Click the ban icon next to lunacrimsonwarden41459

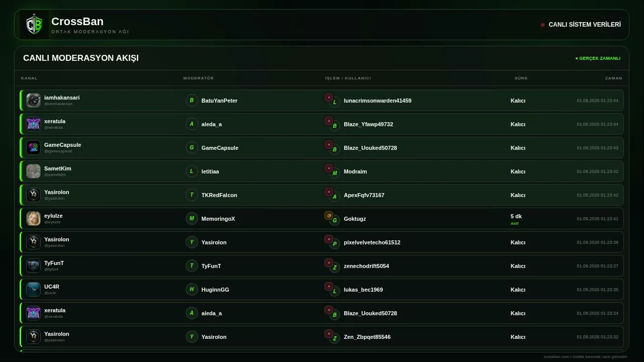(329, 97)
